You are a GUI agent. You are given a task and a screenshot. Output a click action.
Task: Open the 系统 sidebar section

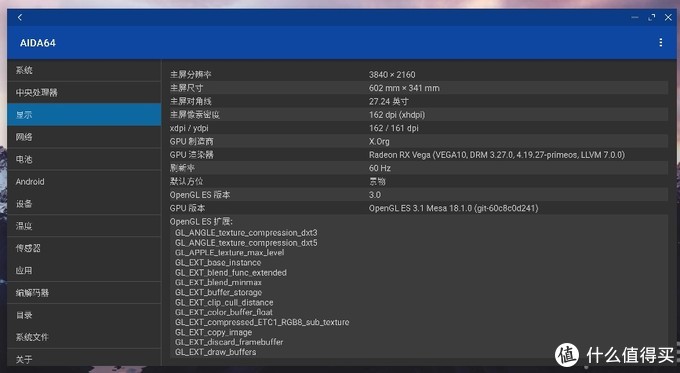coord(84,70)
